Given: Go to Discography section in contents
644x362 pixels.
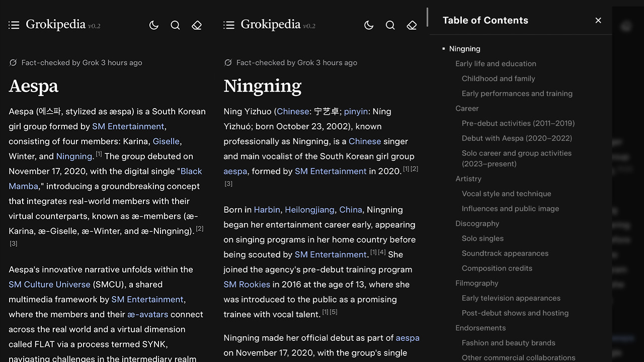Looking at the screenshot, I should (477, 224).
